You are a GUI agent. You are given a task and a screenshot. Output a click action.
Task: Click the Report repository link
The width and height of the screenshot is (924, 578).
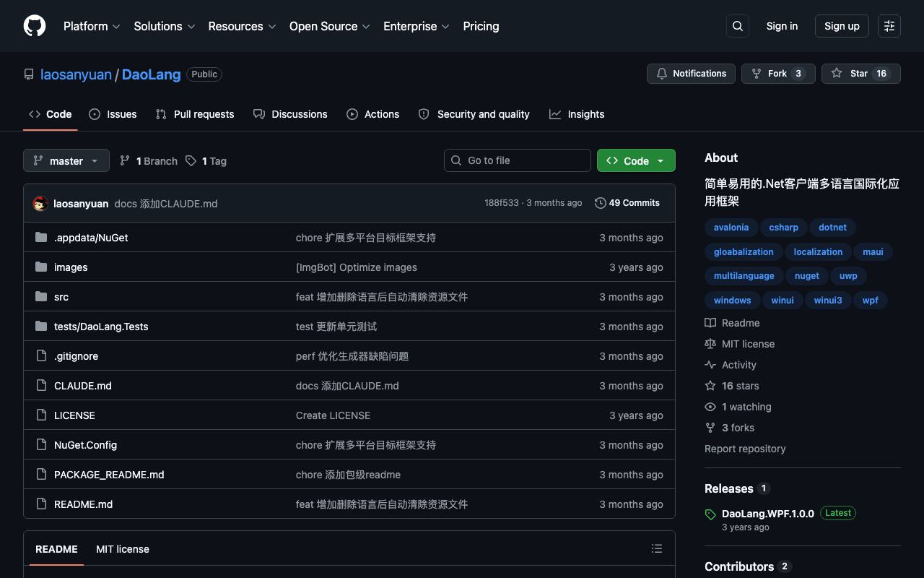[x=745, y=449]
